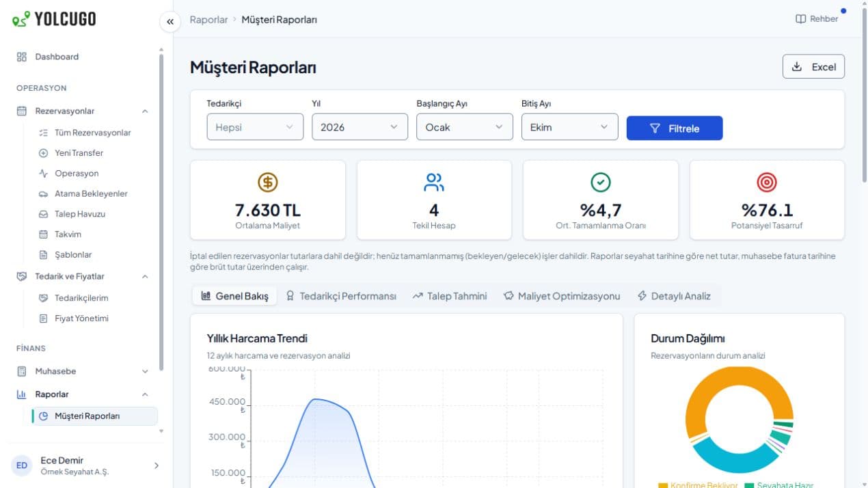Click the Ortalama Maliyet dollar coin icon
This screenshot has width=868, height=488.
click(x=268, y=182)
